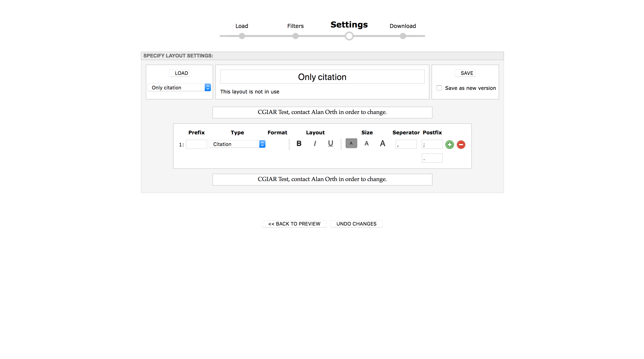Enable Save as new version checkbox
Image resolution: width=644 pixels, height=359 pixels.
click(439, 88)
